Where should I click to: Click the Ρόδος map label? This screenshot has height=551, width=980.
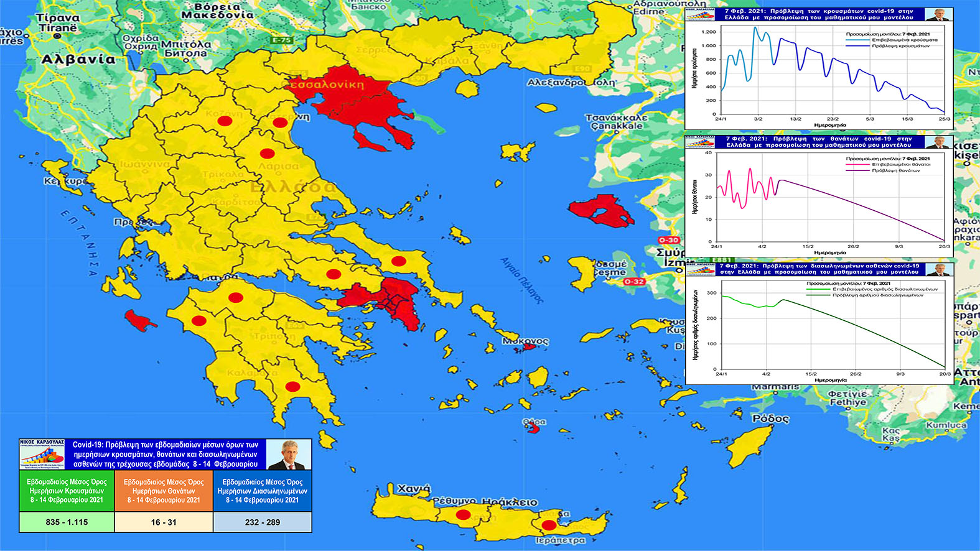(770, 419)
